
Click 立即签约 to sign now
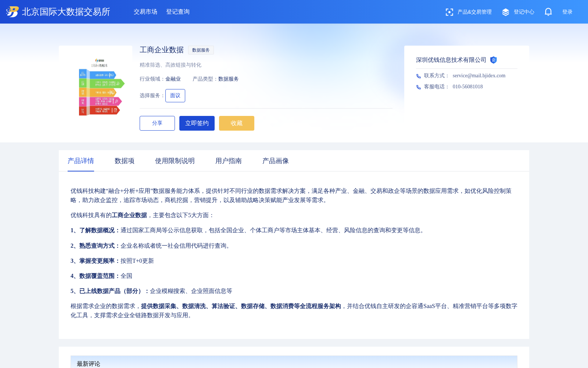tap(197, 123)
